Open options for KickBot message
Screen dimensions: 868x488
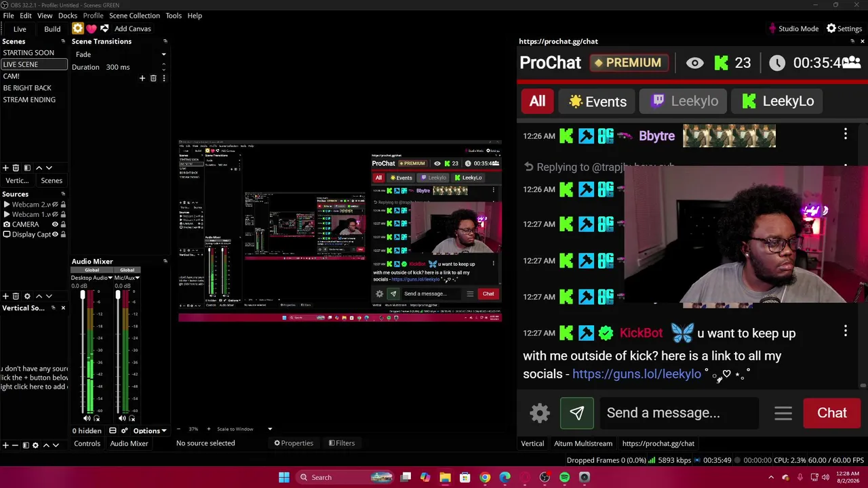click(846, 331)
